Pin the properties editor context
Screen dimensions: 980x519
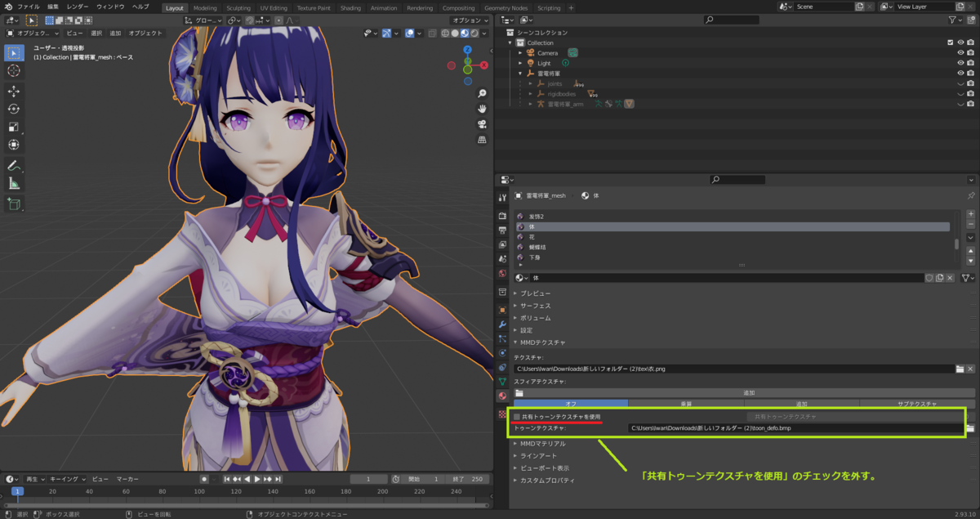click(970, 196)
